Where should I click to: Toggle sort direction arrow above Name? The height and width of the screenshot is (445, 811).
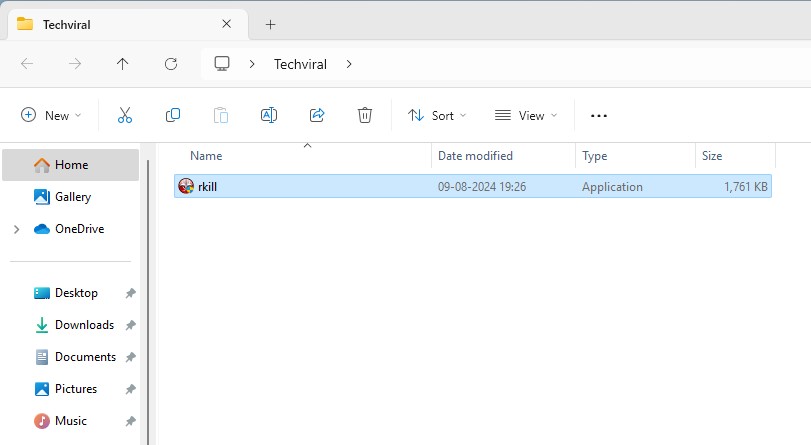[307, 145]
